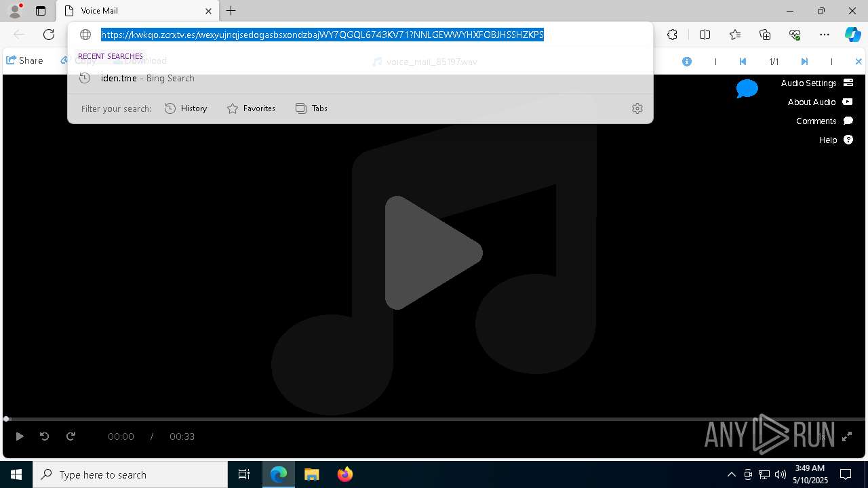Open Audio Settings
This screenshot has height=488, width=868.
pyautogui.click(x=816, y=83)
